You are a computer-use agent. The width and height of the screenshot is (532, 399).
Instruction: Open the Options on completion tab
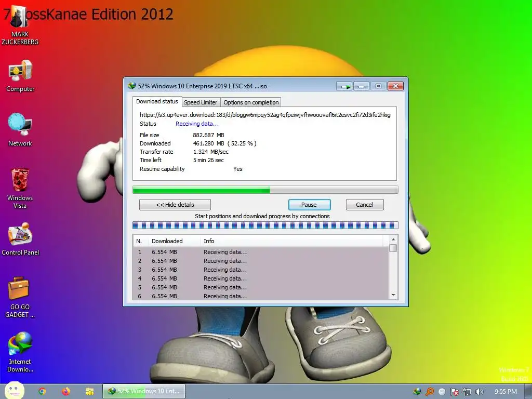point(251,102)
